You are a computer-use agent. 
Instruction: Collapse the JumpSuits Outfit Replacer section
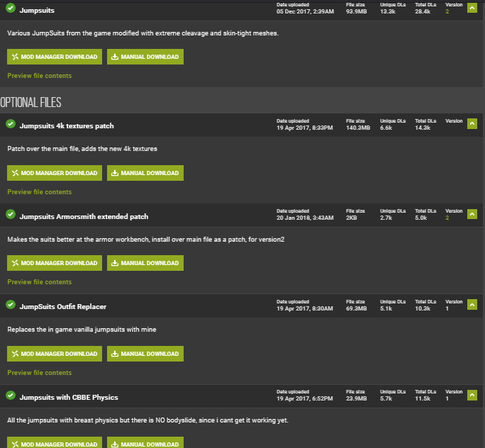pyautogui.click(x=472, y=305)
